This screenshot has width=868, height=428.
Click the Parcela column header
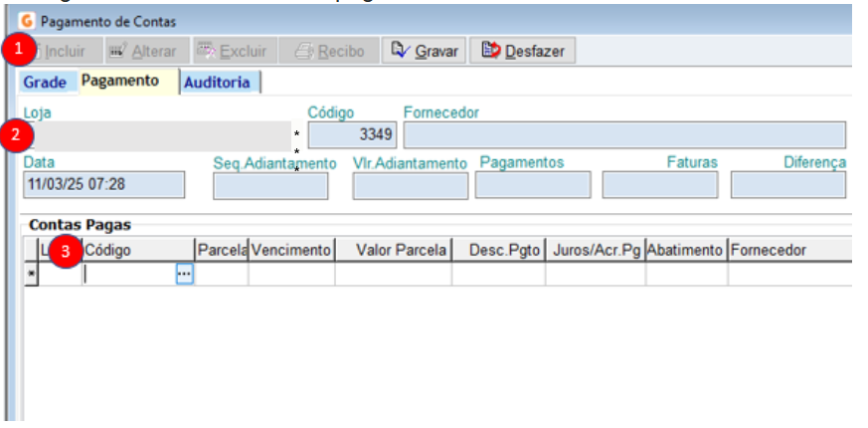pyautogui.click(x=222, y=250)
